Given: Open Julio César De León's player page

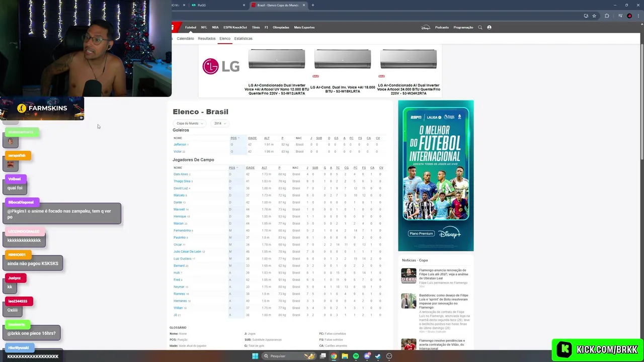Looking at the screenshot, I should [187, 251].
